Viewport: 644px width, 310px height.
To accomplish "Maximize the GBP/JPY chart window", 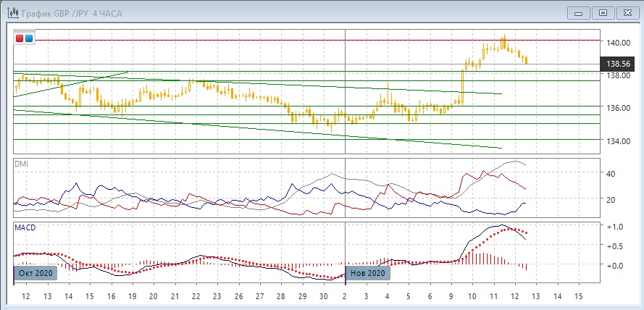I will (x=601, y=12).
